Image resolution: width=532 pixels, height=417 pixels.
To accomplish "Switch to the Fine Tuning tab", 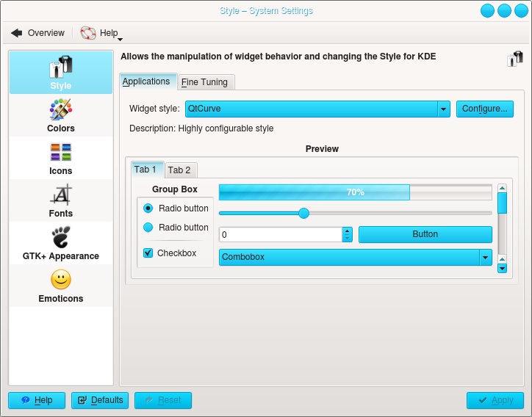I will tap(206, 82).
